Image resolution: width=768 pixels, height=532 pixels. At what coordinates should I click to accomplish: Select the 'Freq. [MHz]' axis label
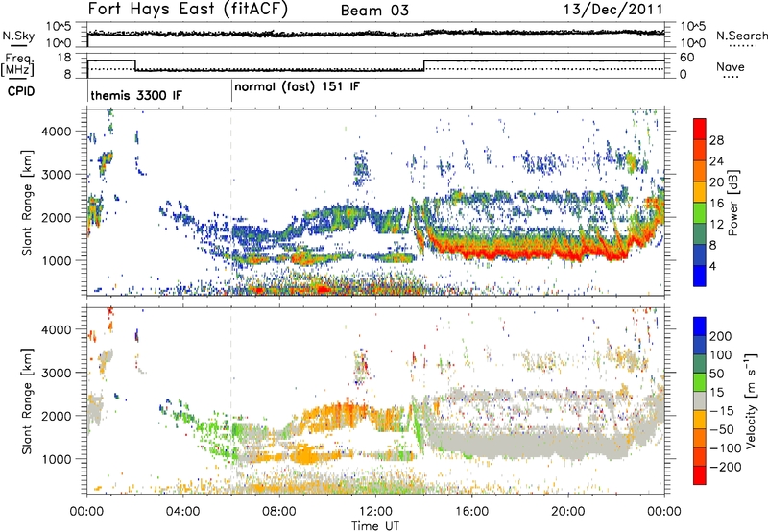tap(17, 65)
